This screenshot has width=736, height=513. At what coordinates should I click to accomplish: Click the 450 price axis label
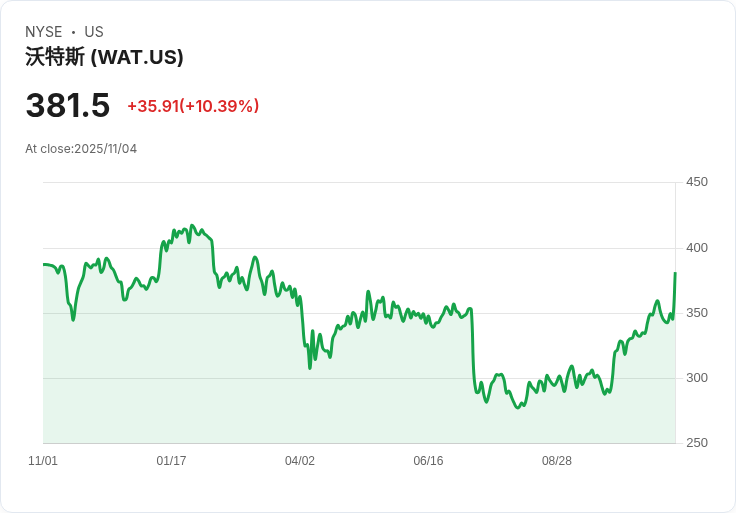(697, 182)
